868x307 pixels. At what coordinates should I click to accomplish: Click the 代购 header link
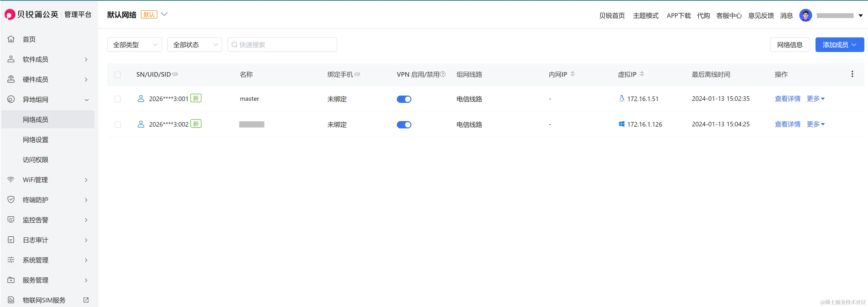pyautogui.click(x=704, y=16)
